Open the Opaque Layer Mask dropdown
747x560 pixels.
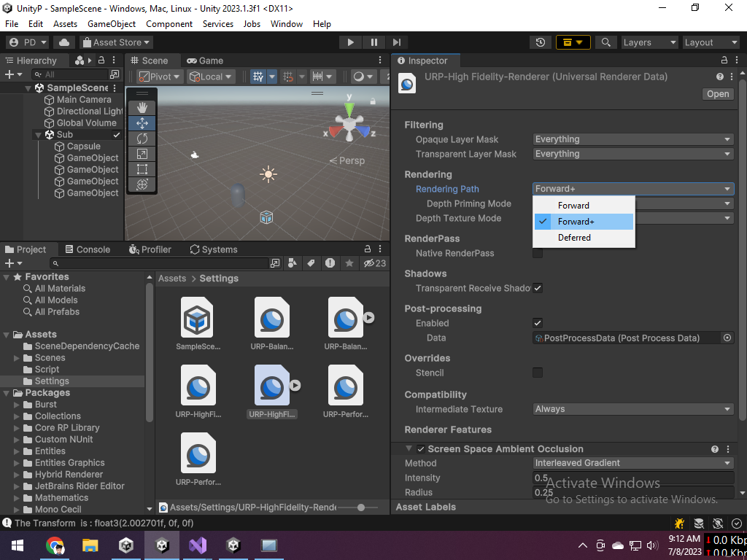633,139
